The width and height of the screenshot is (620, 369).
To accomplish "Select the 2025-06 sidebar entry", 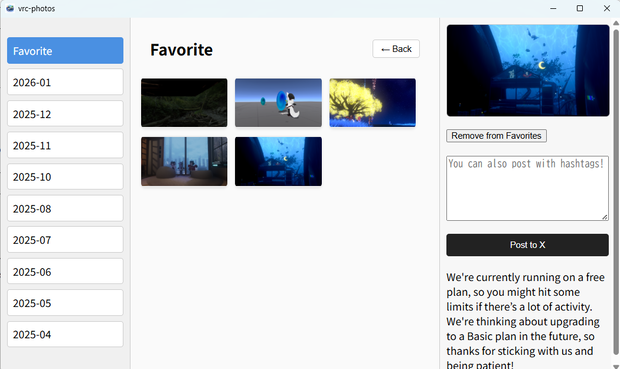I will pyautogui.click(x=65, y=272).
